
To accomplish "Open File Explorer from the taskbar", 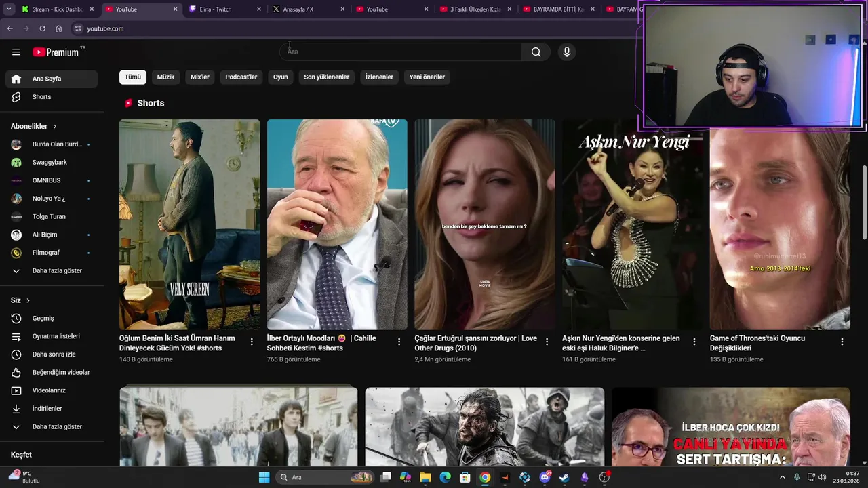I will tap(425, 477).
